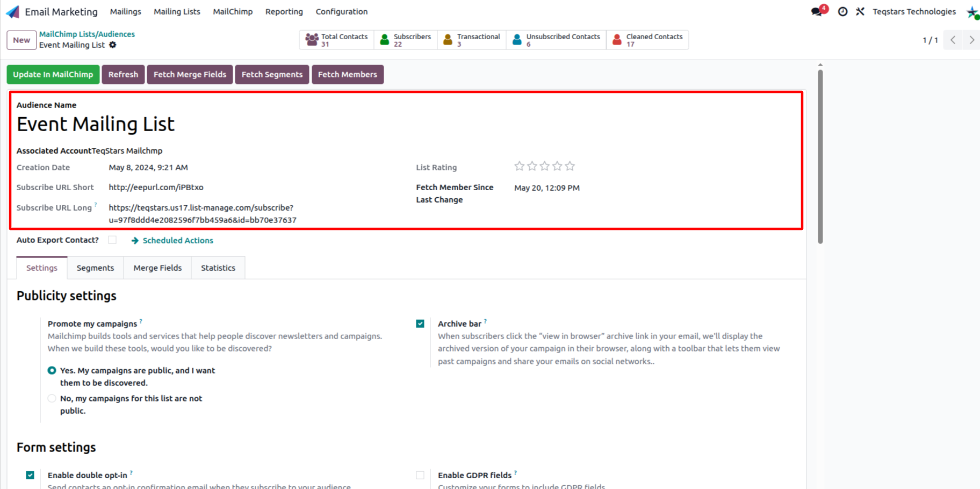
Task: Open Teqstars Technologies company switcher
Action: 914,12
